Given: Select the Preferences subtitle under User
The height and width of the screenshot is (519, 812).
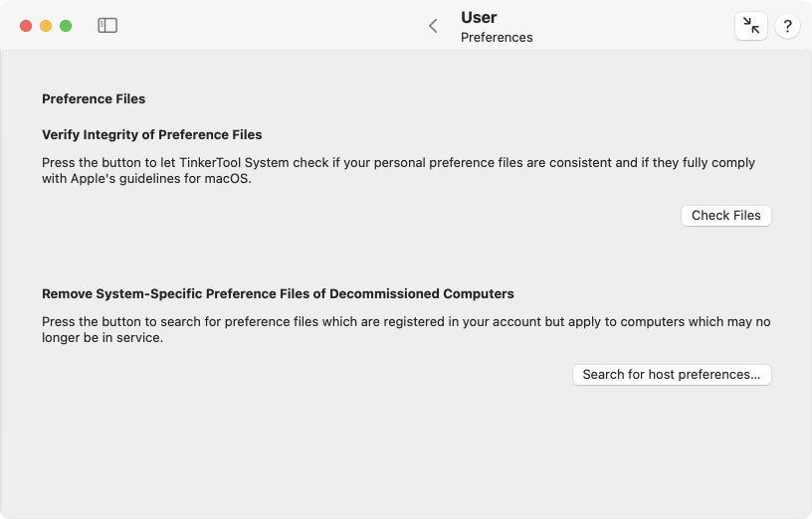Looking at the screenshot, I should [x=497, y=37].
